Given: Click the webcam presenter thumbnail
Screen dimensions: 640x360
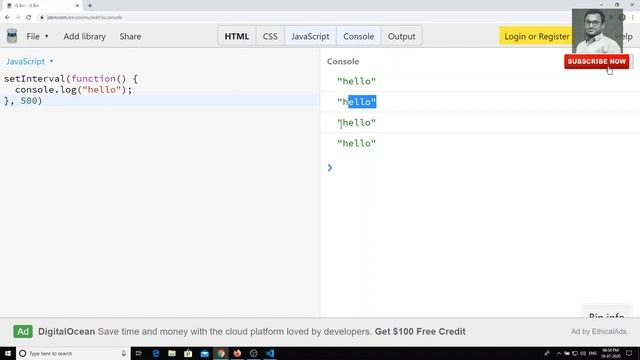Looking at the screenshot, I should point(597,31).
